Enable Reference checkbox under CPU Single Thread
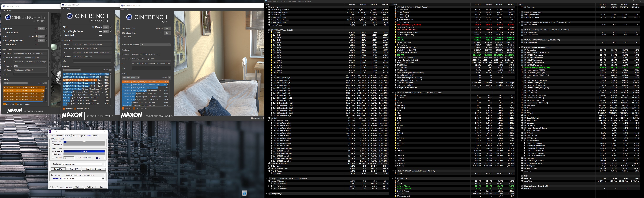Image resolution: width=644 pixels, height=198 pixels. tap(53, 144)
